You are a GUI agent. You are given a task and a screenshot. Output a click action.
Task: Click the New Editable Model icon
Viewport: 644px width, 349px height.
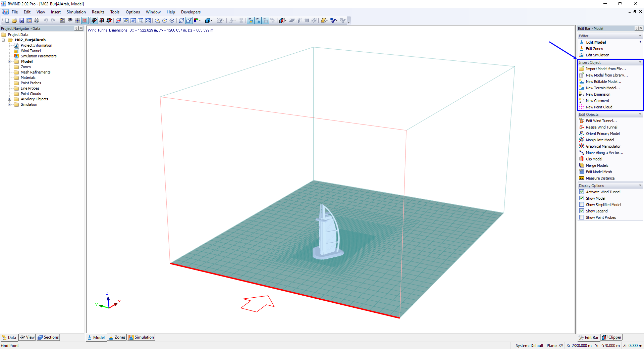click(x=582, y=82)
